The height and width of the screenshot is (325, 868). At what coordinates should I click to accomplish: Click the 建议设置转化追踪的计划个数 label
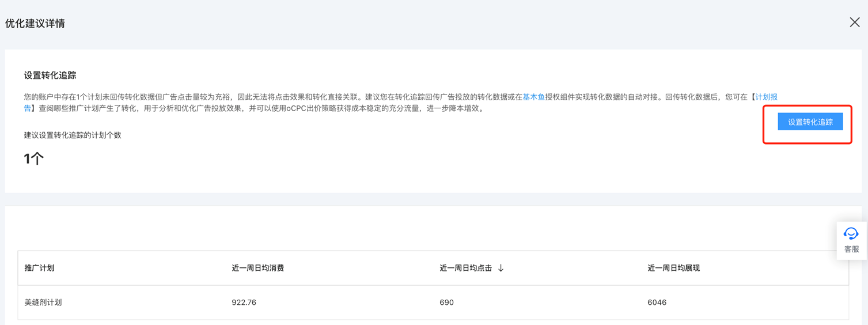[x=73, y=135]
